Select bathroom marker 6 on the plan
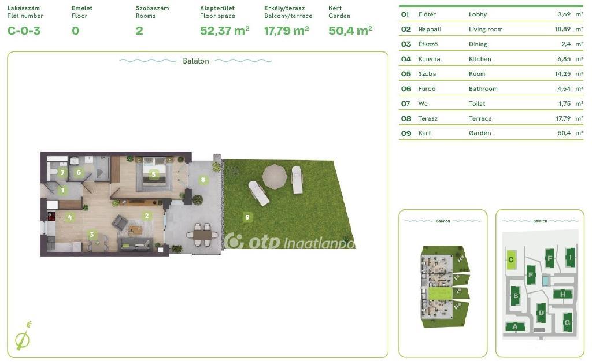Screen dimensions: 592x364 [79, 172]
